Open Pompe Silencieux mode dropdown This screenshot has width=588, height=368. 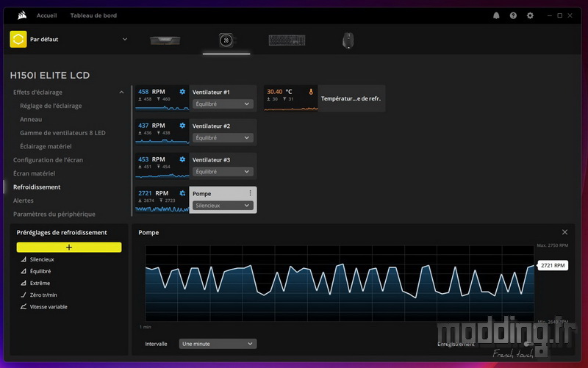pyautogui.click(x=223, y=206)
